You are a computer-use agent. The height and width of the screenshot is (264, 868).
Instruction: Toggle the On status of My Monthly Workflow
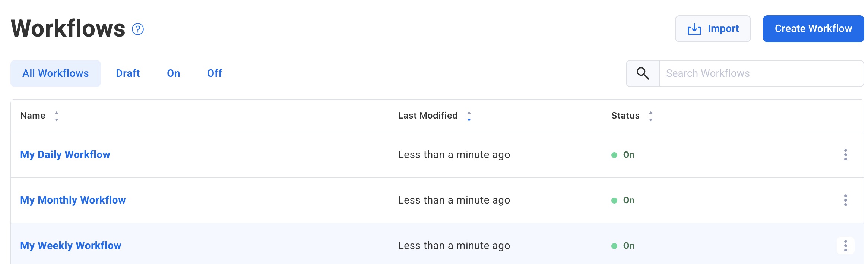(628, 200)
